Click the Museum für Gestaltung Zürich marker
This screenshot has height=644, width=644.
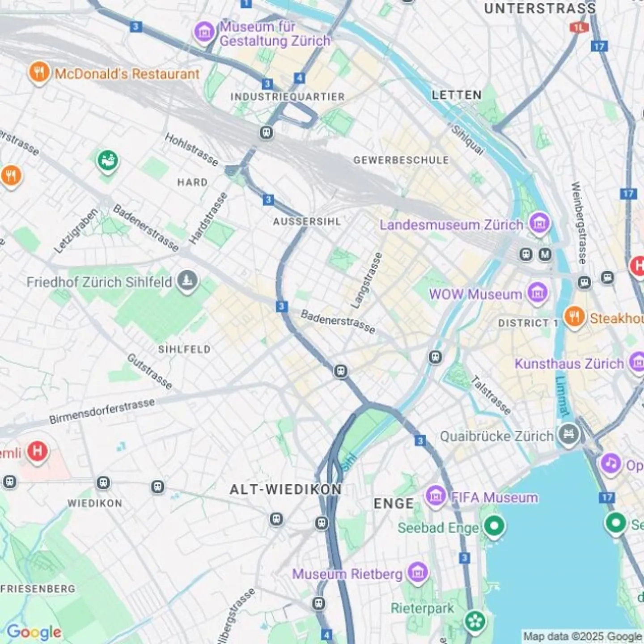[204, 32]
